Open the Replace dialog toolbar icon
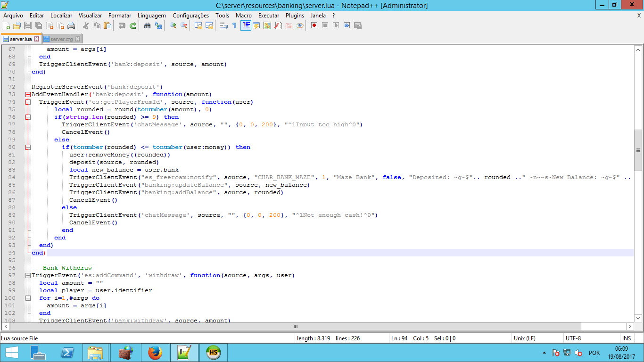This screenshot has height=362, width=644. [x=158, y=25]
